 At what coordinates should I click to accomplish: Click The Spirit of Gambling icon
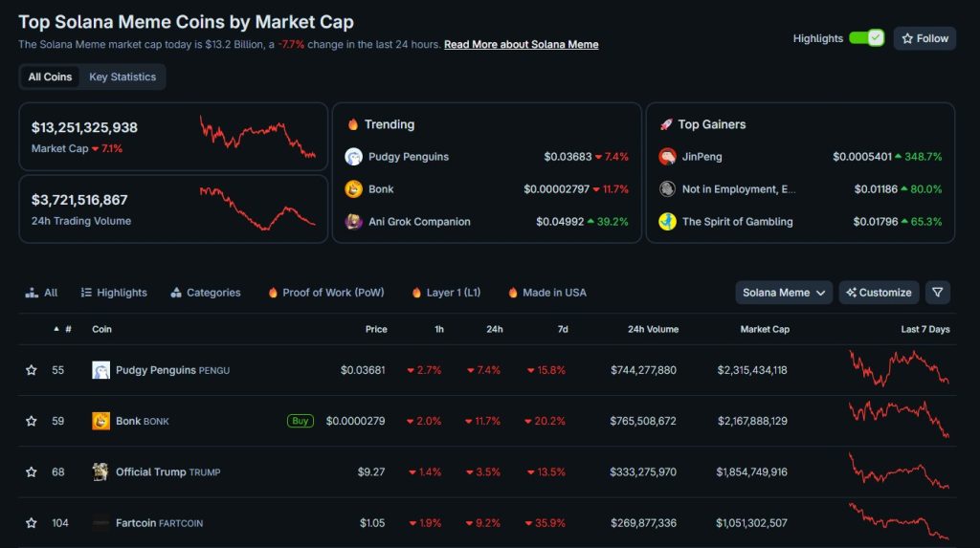pos(667,222)
